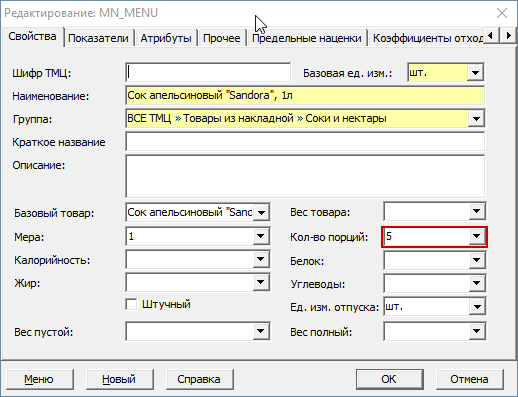
Task: Expand the Белок dropdown
Action: click(x=477, y=260)
